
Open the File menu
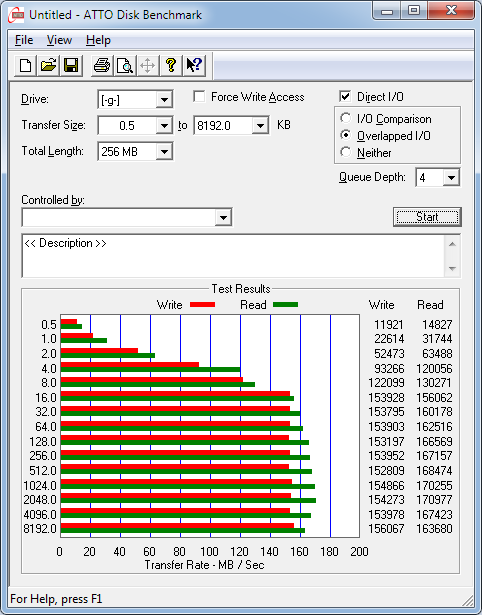(x=24, y=40)
